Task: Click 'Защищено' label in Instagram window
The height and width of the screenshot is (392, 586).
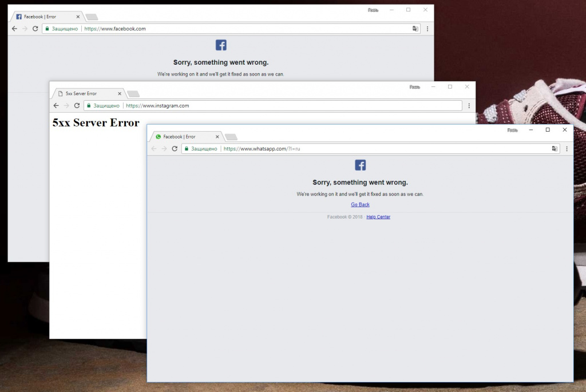Action: [106, 106]
